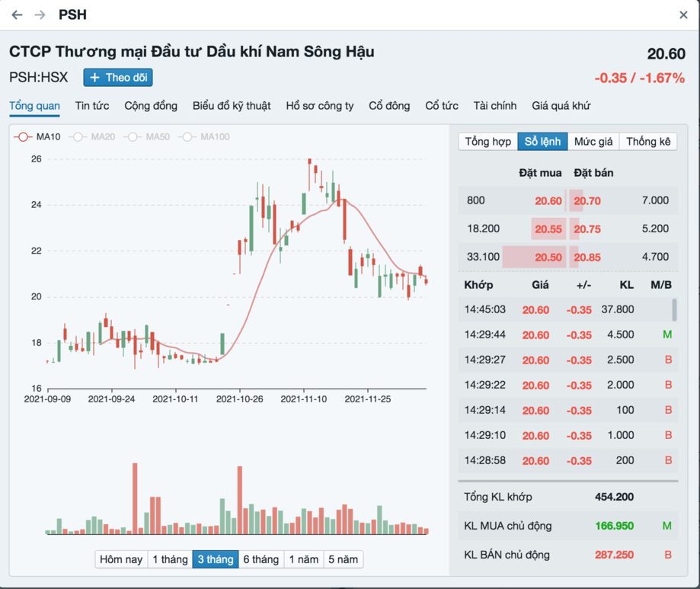Enable the MA50 moving average

pyautogui.click(x=148, y=137)
